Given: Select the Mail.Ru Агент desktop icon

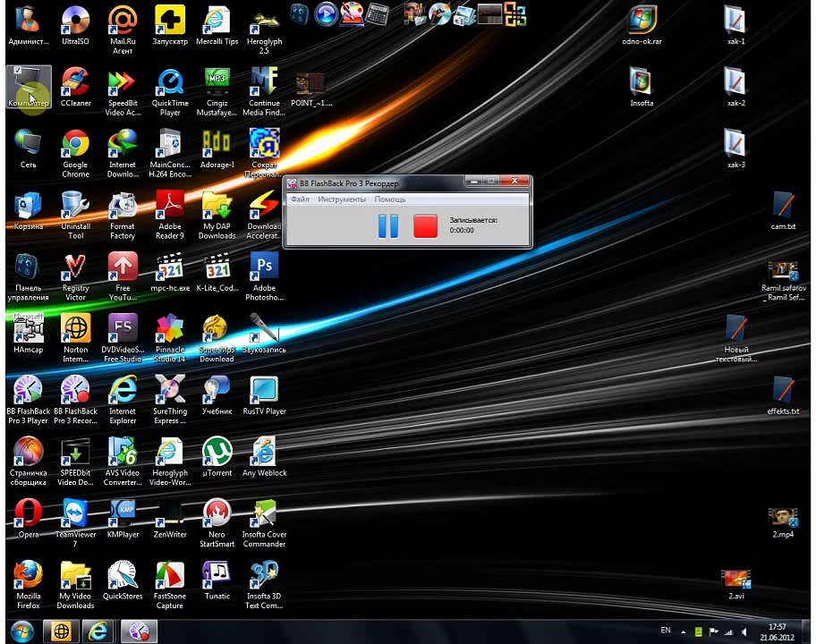Looking at the screenshot, I should (123, 30).
